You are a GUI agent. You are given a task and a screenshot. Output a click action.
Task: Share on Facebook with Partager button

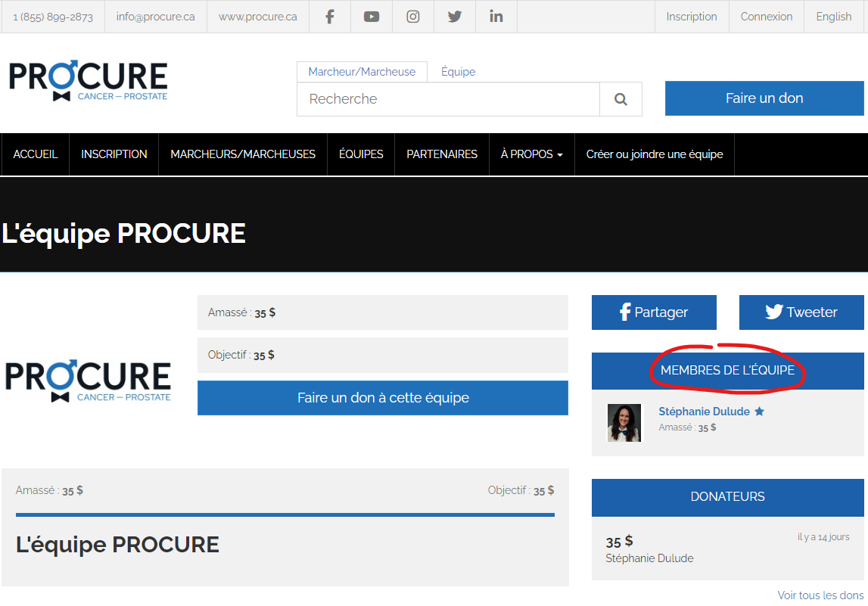654,312
